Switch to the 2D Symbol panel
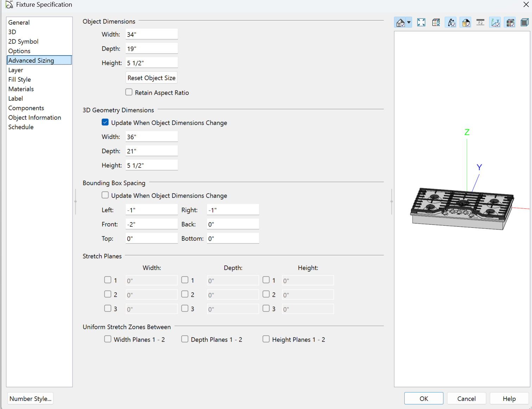This screenshot has width=532, height=409. [23, 42]
